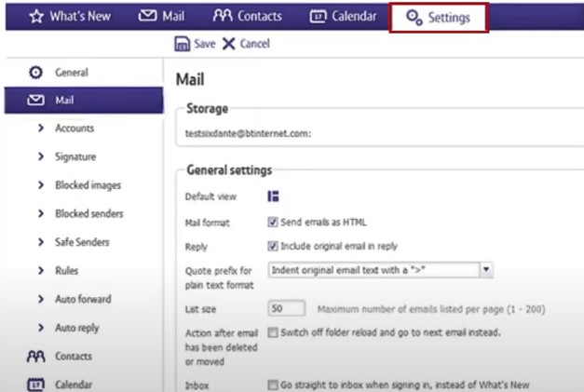This screenshot has height=392, width=584.
Task: Click the Action after email has been deleted label
Action: [222, 347]
